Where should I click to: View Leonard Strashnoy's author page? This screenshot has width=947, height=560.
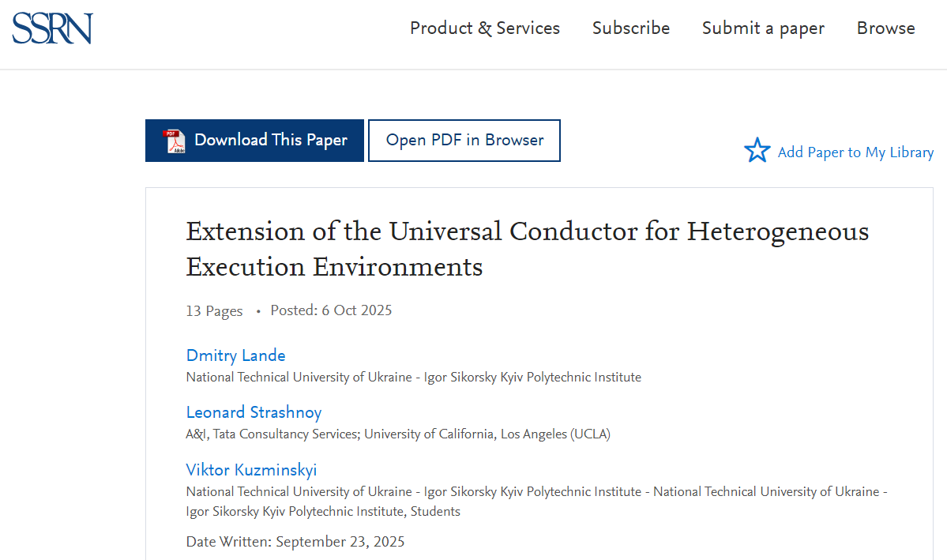[254, 412]
